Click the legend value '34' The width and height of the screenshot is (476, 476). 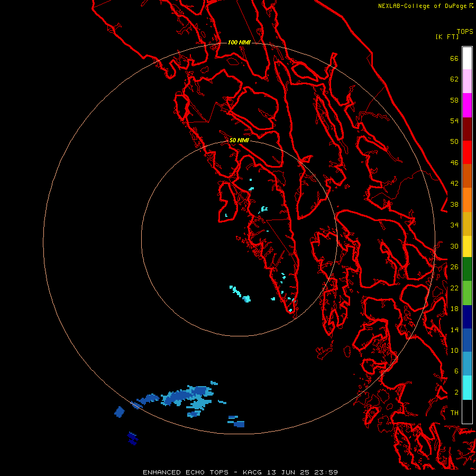pyautogui.click(x=454, y=225)
